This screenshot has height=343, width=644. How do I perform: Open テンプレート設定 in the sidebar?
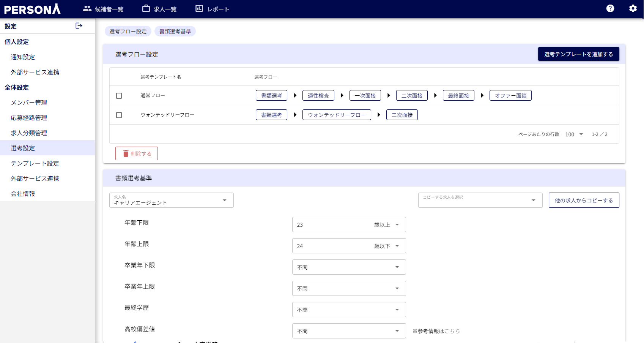47,163
